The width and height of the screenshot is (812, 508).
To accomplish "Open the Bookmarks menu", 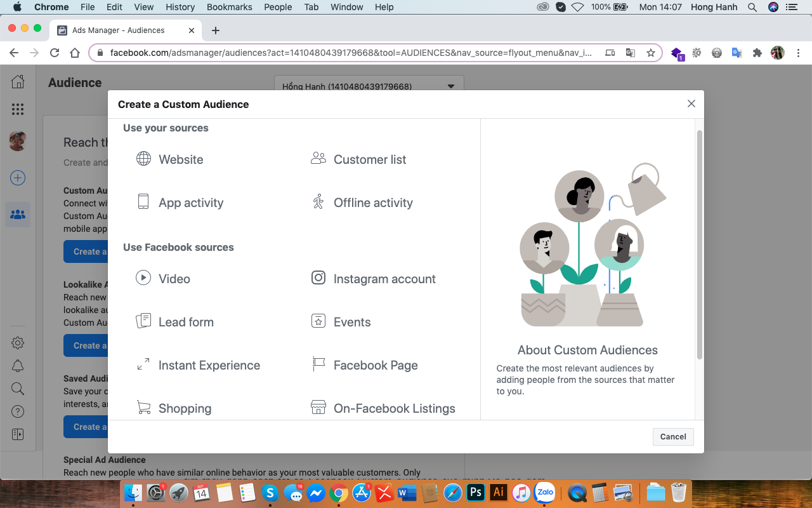I will click(229, 7).
